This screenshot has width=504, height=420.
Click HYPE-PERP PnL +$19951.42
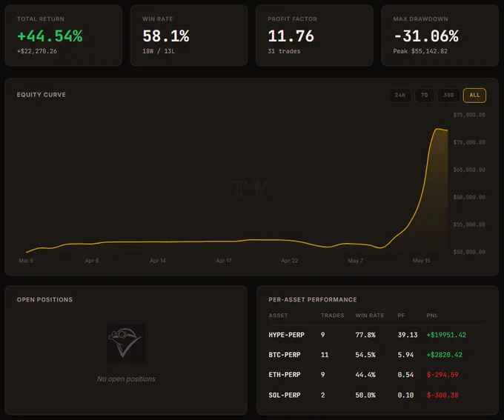click(x=446, y=335)
